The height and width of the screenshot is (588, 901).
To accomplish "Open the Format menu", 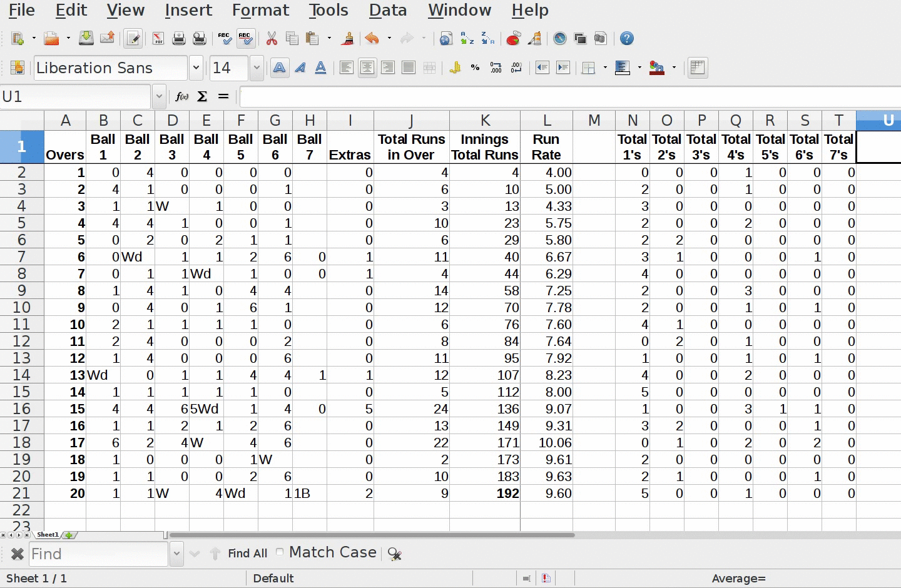I will 260,10.
